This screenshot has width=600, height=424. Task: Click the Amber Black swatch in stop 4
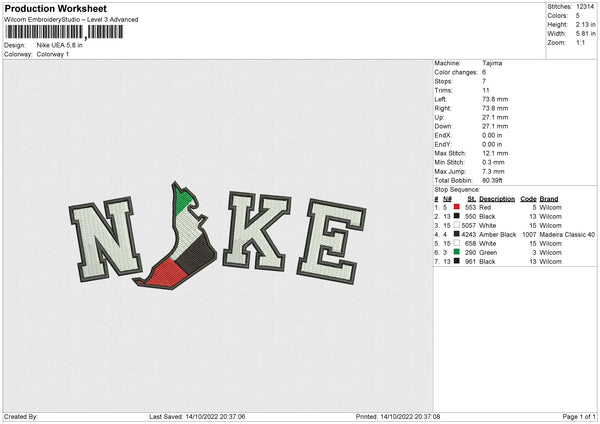click(457, 234)
